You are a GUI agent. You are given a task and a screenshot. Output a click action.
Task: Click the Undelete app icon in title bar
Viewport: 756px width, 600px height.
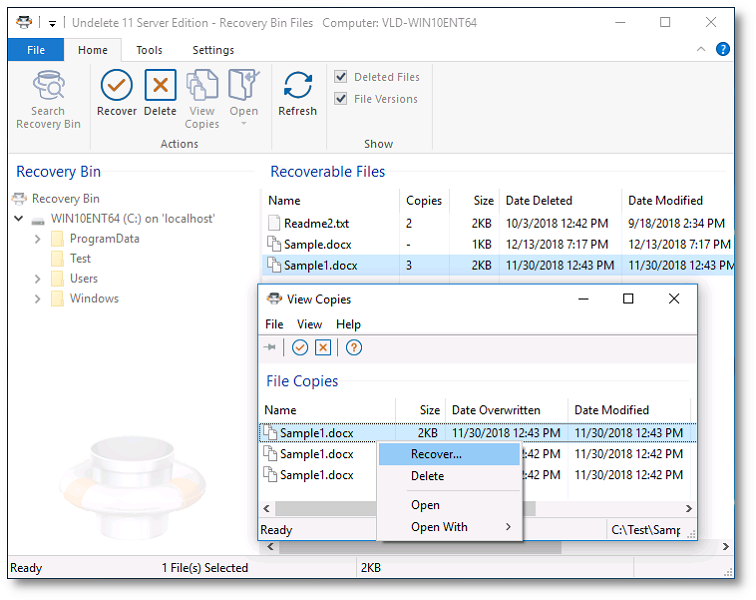tap(24, 22)
